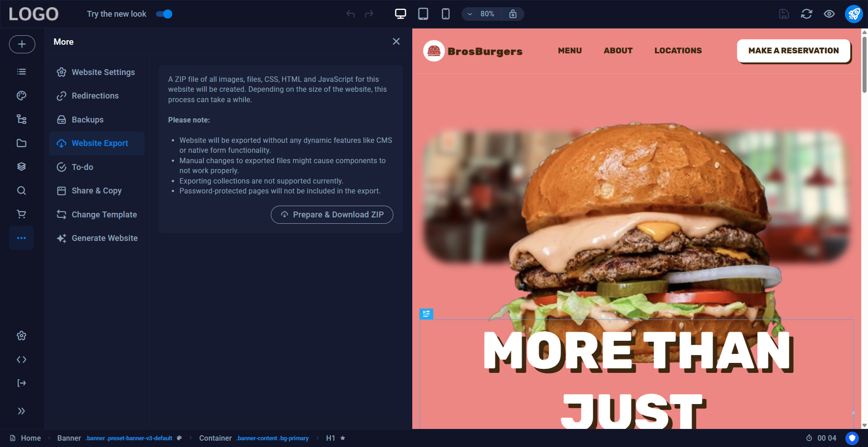Click the 00 04 timer in status bar
Image resolution: width=868 pixels, height=447 pixels.
coord(821,438)
